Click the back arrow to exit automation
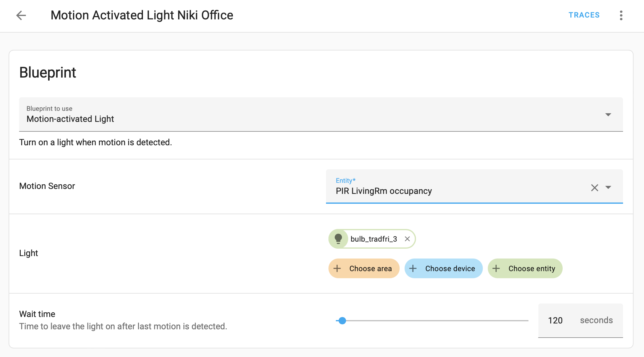Screen dimensions: 644x357 (x=22, y=15)
